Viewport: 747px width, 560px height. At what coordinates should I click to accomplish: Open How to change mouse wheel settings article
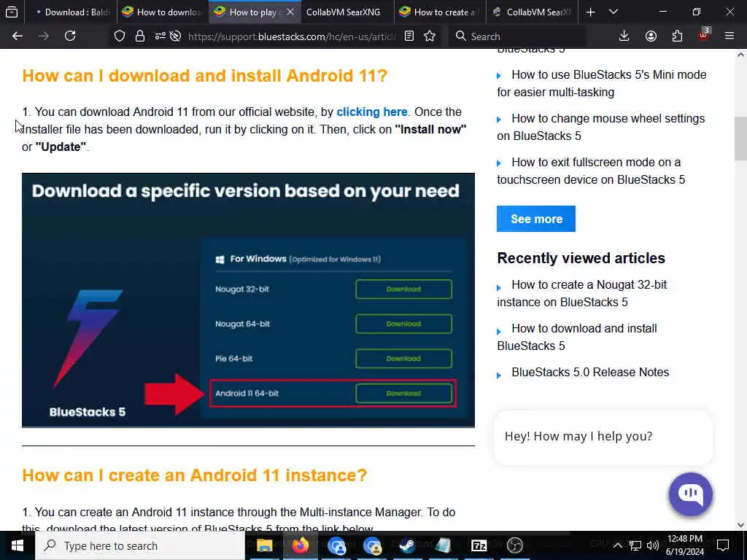pyautogui.click(x=601, y=127)
